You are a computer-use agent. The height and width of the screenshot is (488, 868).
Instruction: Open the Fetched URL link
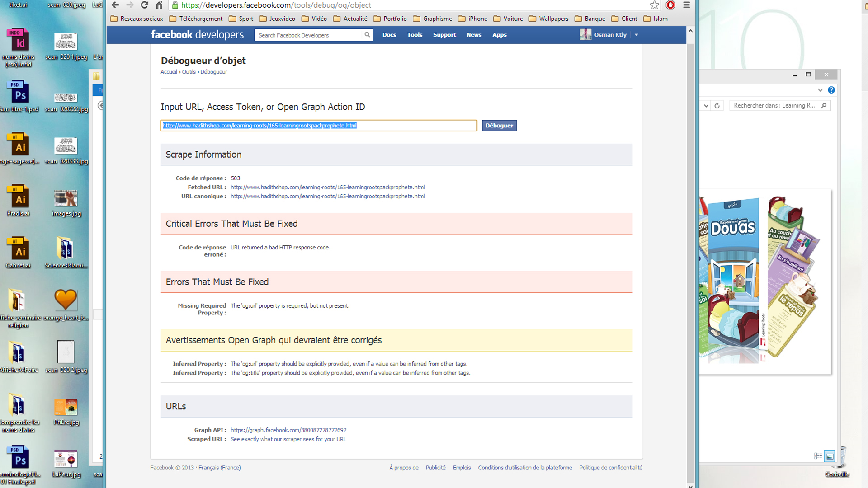coord(327,187)
